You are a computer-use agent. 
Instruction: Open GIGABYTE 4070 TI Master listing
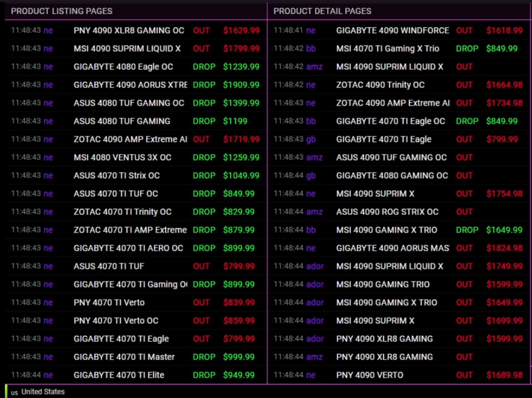coord(124,357)
